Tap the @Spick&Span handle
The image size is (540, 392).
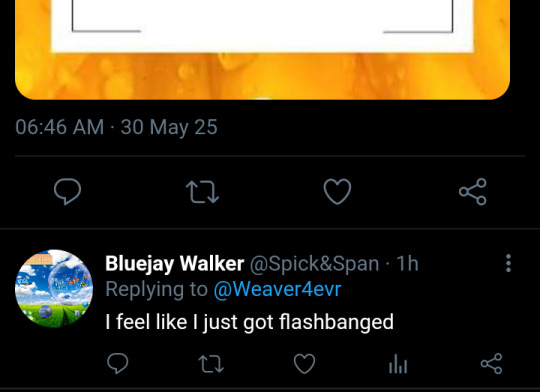(x=314, y=264)
